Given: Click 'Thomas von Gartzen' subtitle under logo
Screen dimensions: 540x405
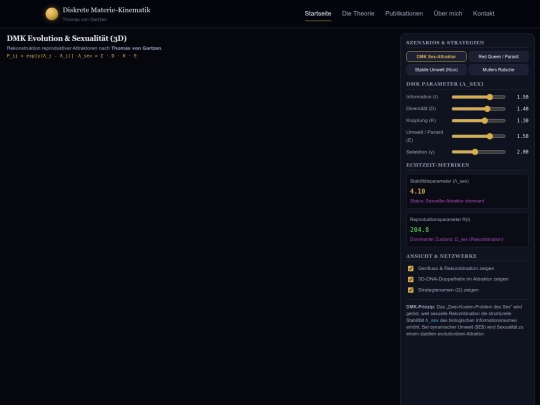Looking at the screenshot, I should [x=85, y=20].
